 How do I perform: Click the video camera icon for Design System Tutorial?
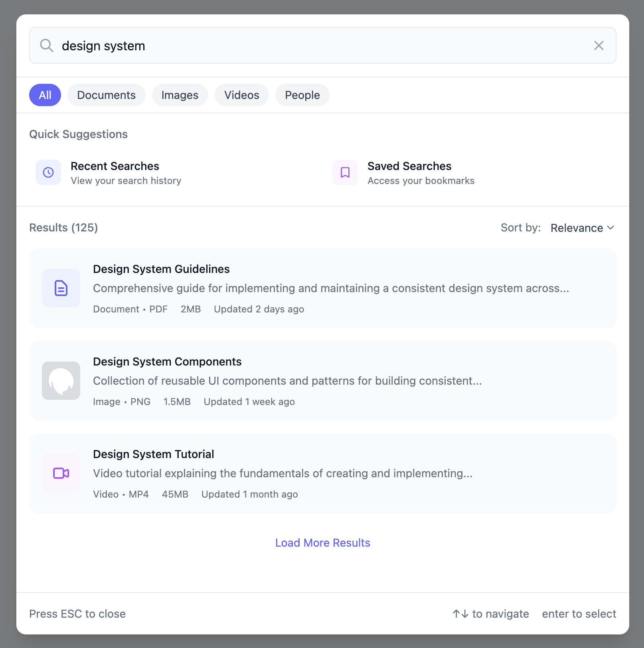click(61, 473)
